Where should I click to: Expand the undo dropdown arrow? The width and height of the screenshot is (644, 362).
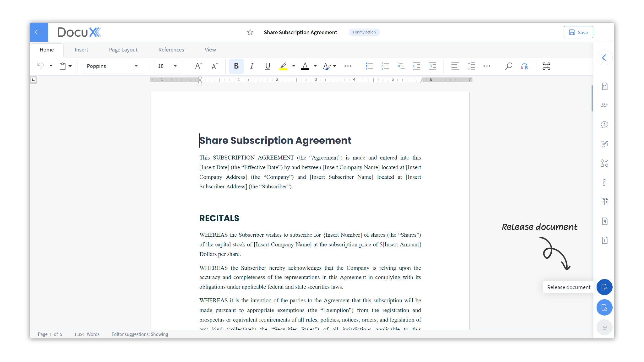click(51, 66)
